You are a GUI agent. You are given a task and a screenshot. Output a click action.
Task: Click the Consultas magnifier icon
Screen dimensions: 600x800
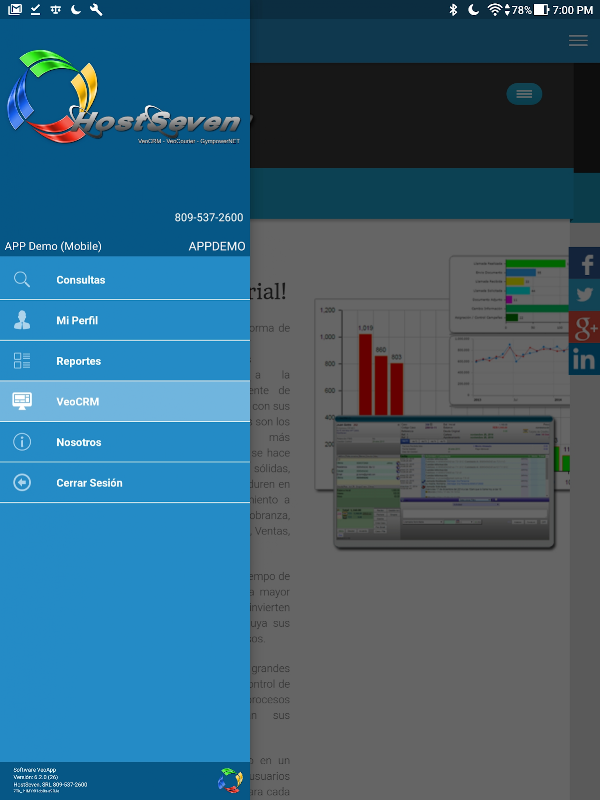[22, 280]
